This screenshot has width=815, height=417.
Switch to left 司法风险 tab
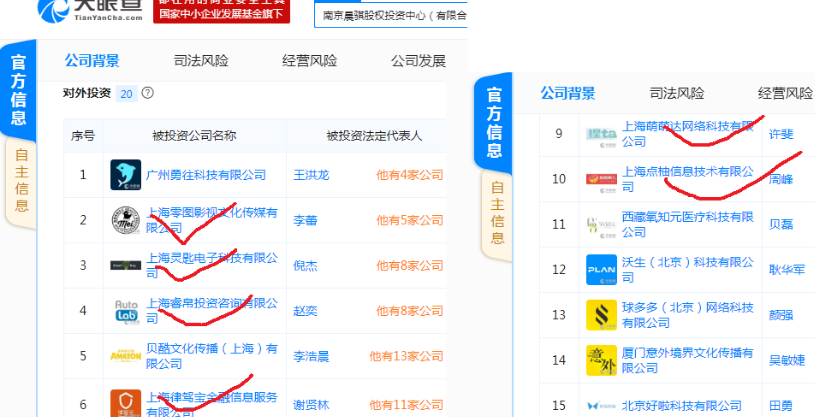point(201,61)
